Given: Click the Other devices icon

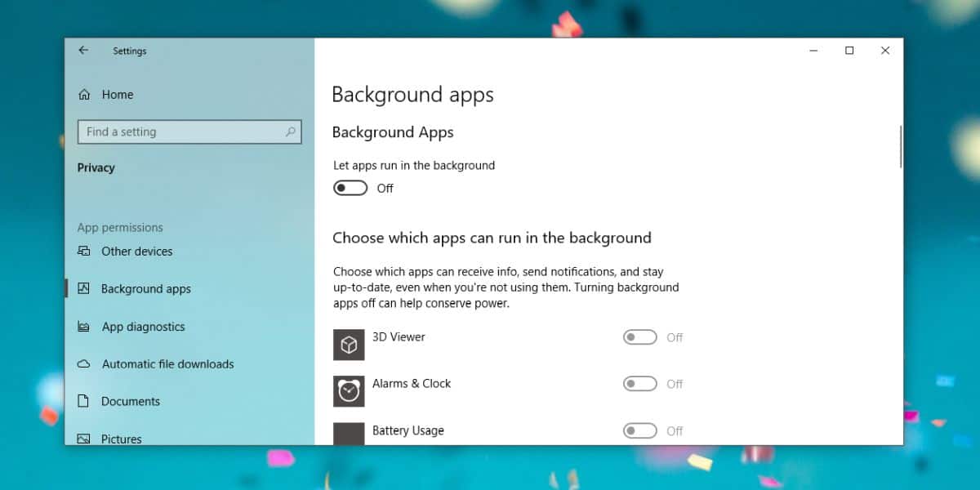Looking at the screenshot, I should pos(83,252).
